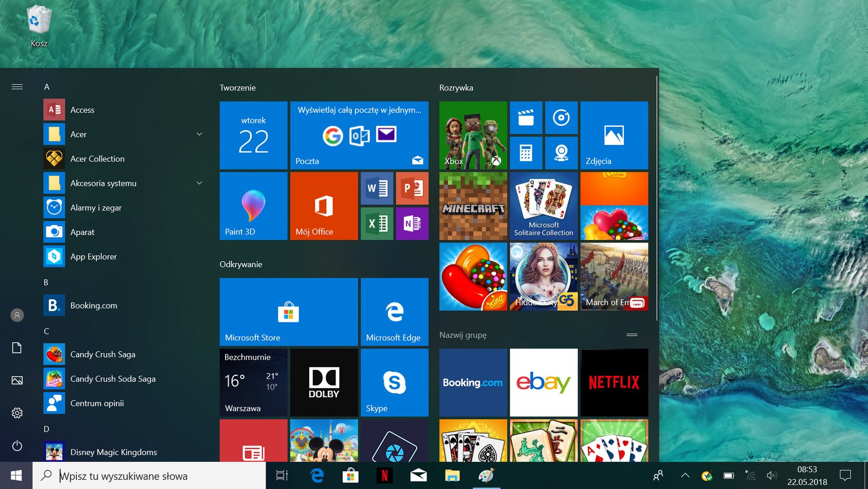Open Settings gear in Start sidebar
The height and width of the screenshot is (489, 868).
tap(17, 413)
